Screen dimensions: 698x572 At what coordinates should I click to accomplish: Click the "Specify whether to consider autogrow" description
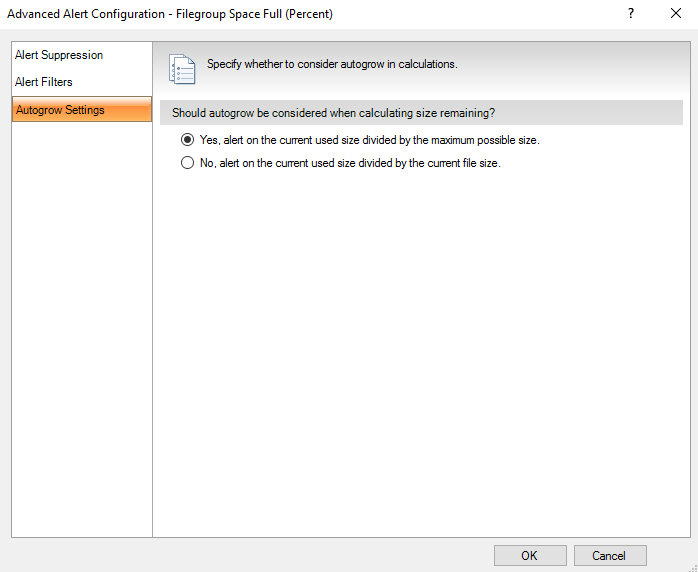pos(332,64)
